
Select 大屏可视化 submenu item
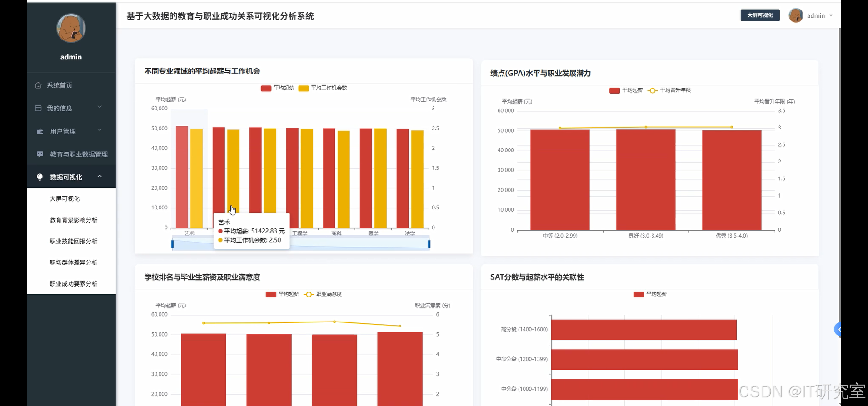tap(71, 198)
